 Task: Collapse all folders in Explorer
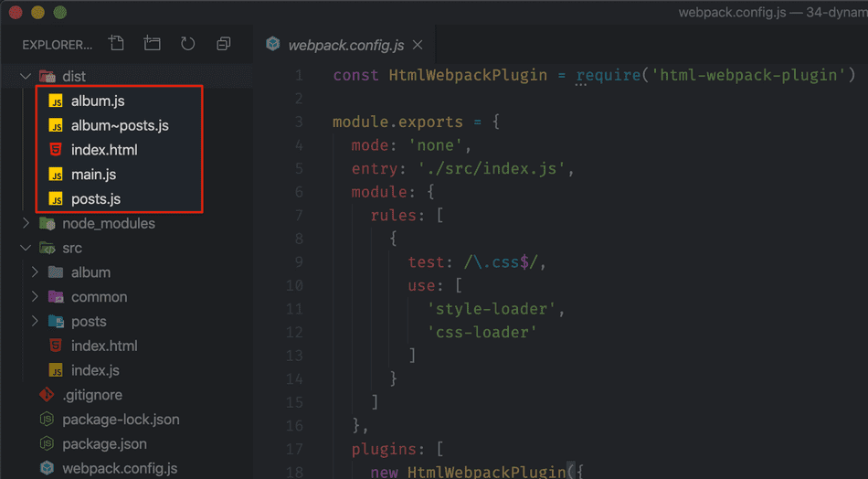224,44
